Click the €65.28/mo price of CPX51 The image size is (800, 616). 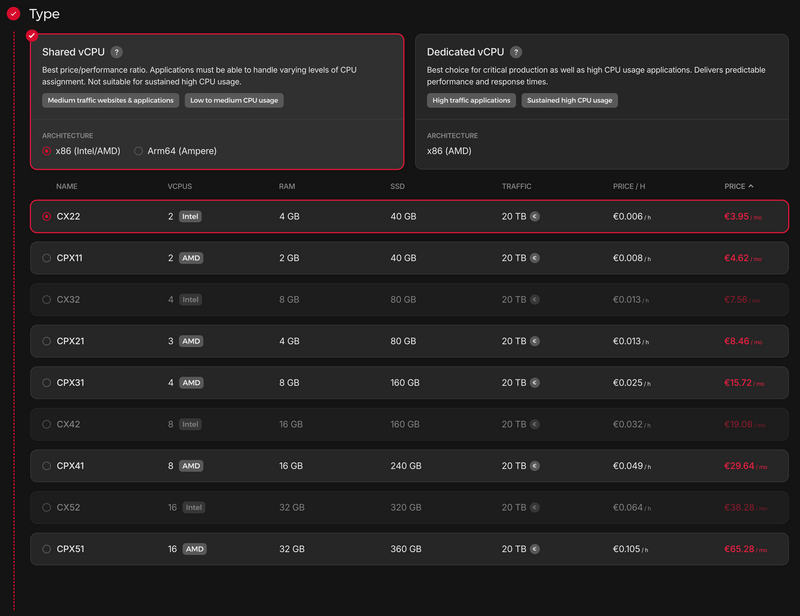(745, 549)
